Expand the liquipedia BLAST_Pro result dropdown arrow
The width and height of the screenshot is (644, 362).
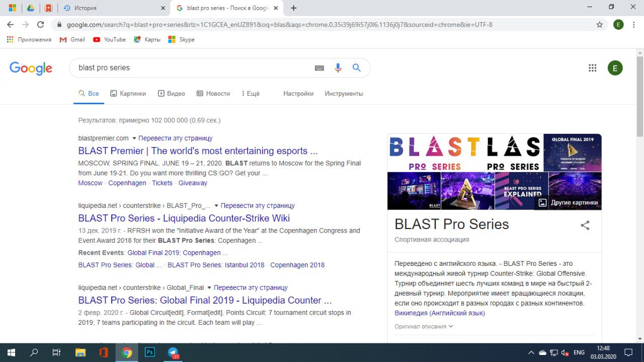click(216, 206)
